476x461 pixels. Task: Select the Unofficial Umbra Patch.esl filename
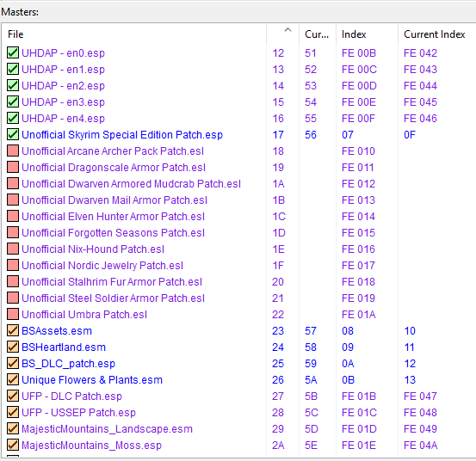pos(84,315)
